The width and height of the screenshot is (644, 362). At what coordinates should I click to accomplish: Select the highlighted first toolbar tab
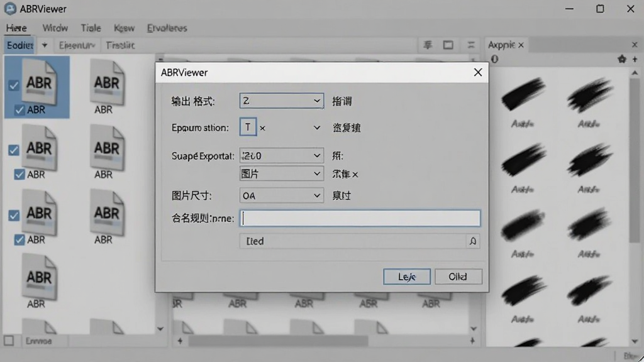[x=19, y=45]
